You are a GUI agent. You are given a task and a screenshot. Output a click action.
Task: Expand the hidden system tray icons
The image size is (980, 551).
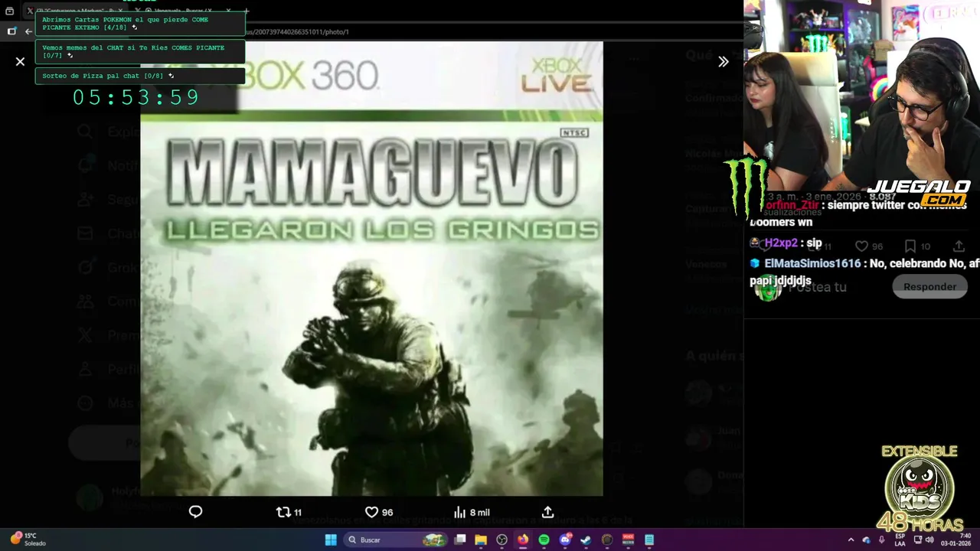point(851,540)
